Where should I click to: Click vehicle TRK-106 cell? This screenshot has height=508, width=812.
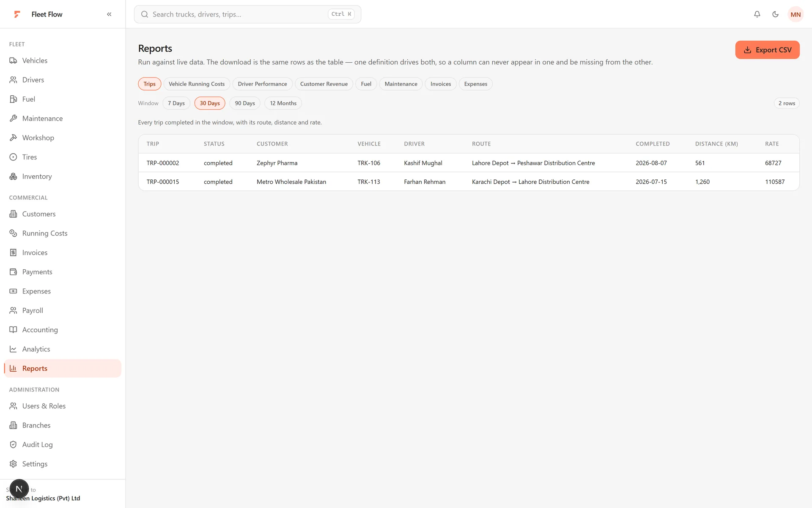point(369,163)
